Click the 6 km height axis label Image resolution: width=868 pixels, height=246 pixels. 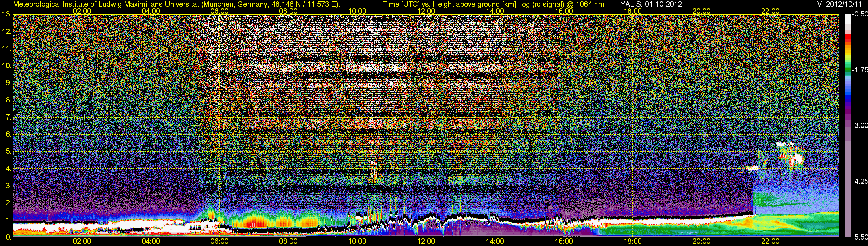pyautogui.click(x=8, y=134)
